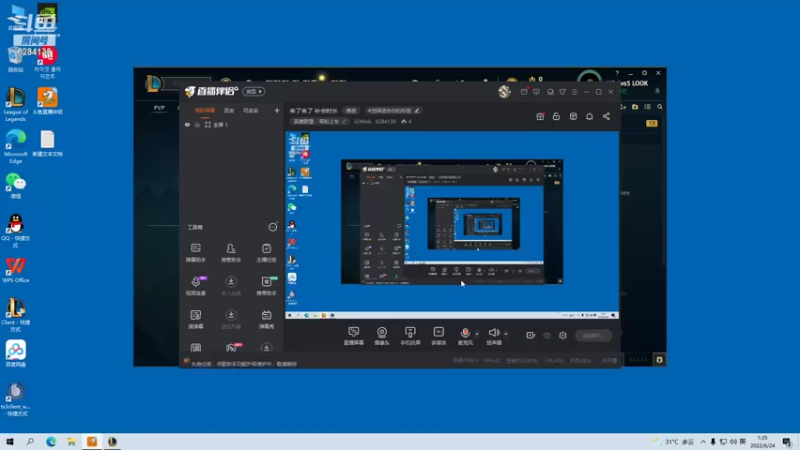Select the PVP tab in League client

(159, 108)
